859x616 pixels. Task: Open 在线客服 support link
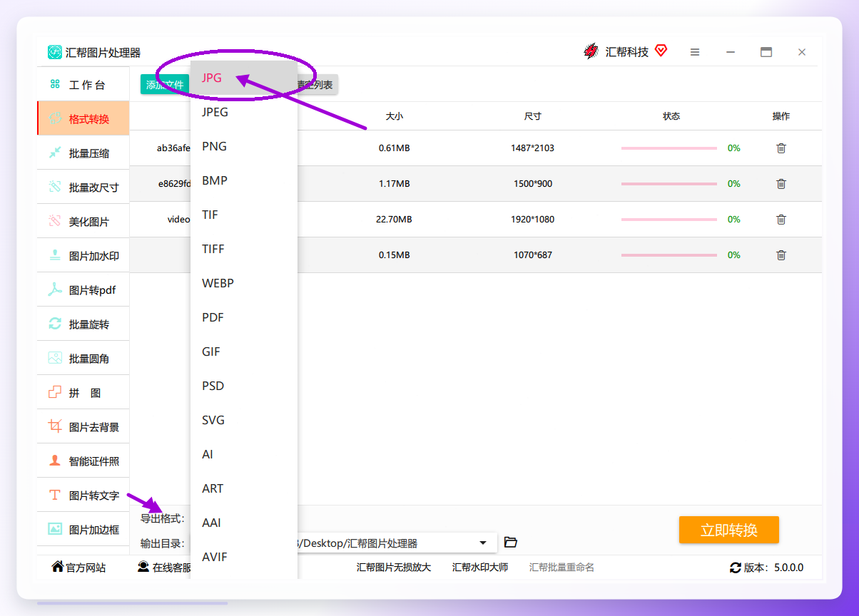click(x=165, y=568)
